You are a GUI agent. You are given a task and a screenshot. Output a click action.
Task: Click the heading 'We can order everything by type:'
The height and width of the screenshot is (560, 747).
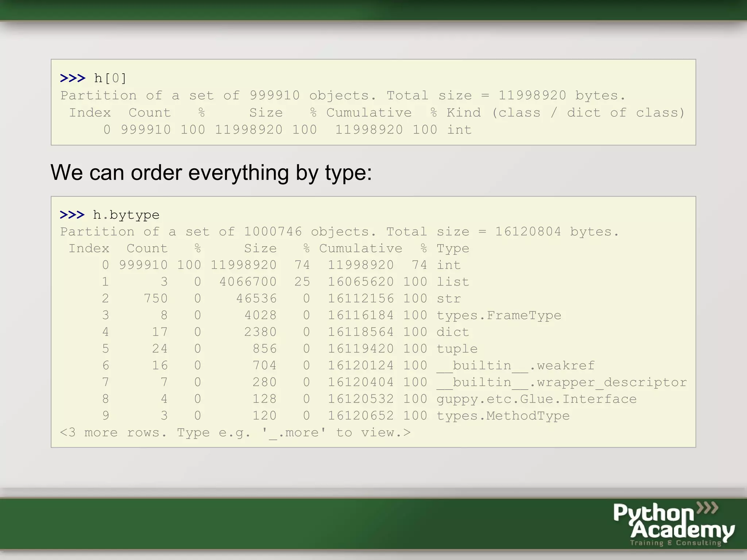coord(211,172)
